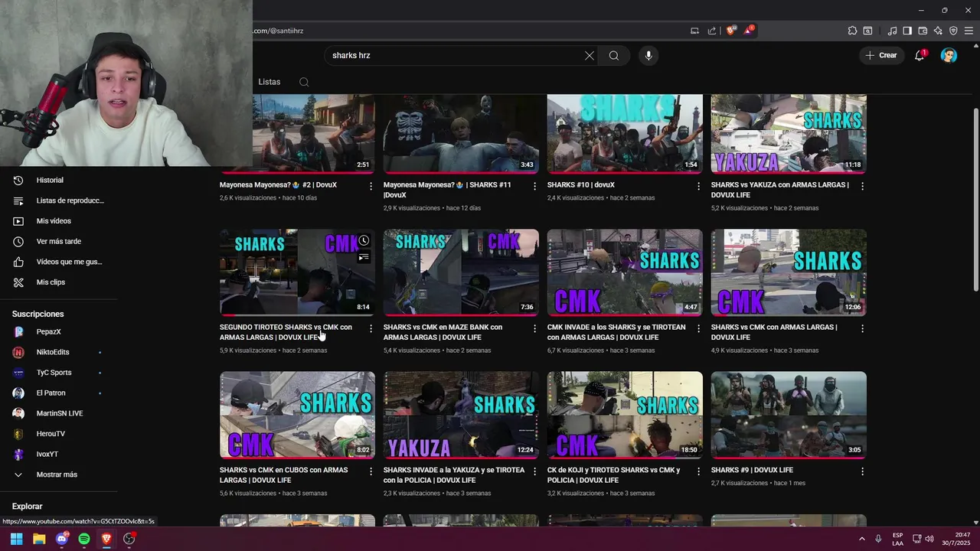The image size is (980, 551).
Task: Clear the 'sharks hrz' search text
Action: click(590, 55)
